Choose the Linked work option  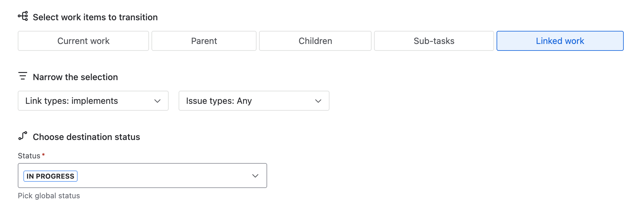(560, 41)
